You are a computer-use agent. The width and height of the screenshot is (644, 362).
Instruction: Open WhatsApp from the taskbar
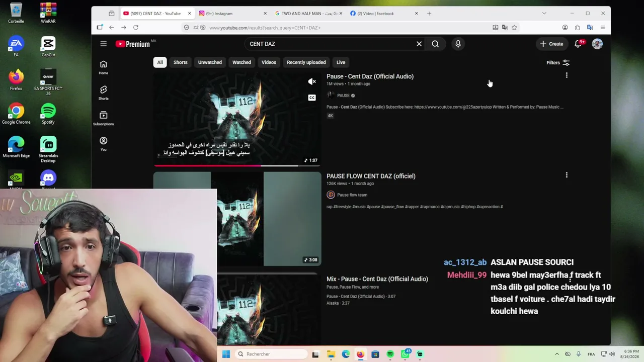pos(406,354)
